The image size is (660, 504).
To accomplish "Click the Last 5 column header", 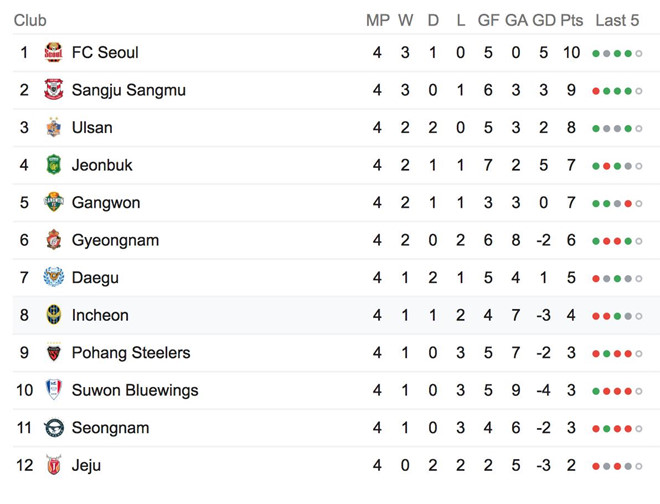I will [617, 20].
